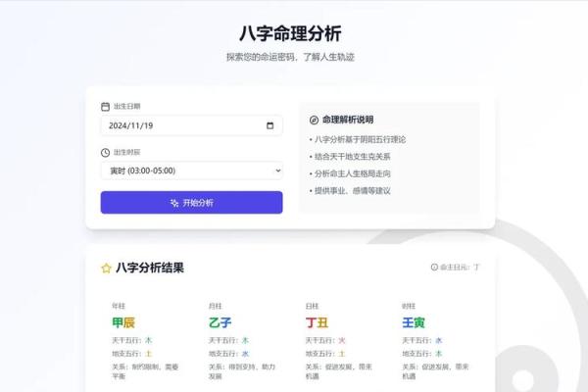Click the bullet 八字分析基于阴阳五行理论
This screenshot has width=588, height=392.
click(x=358, y=139)
